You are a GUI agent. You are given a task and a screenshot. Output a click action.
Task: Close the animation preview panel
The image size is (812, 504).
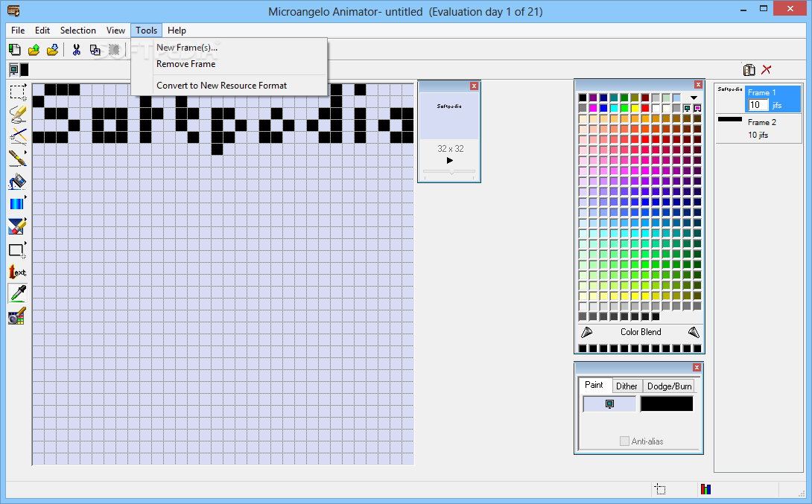474,86
